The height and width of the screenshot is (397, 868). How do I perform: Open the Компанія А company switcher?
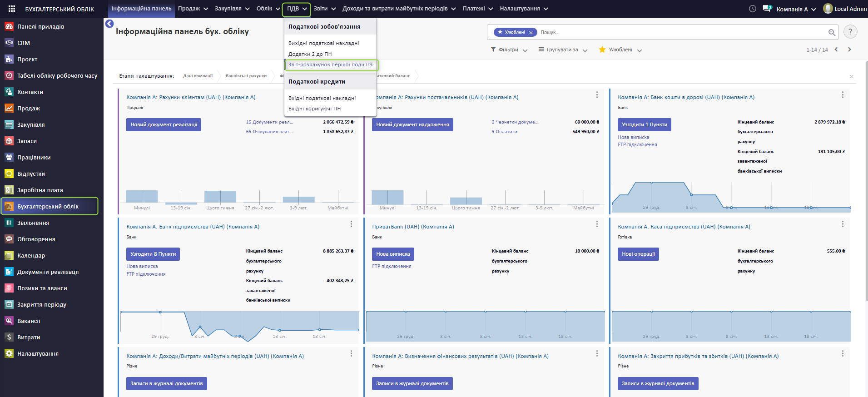click(x=796, y=9)
